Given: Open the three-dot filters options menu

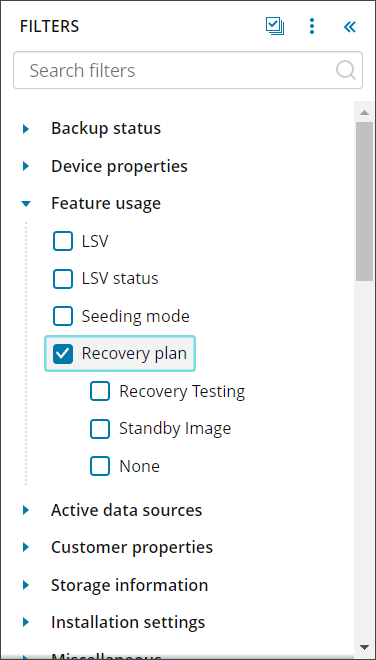Looking at the screenshot, I should 312,26.
